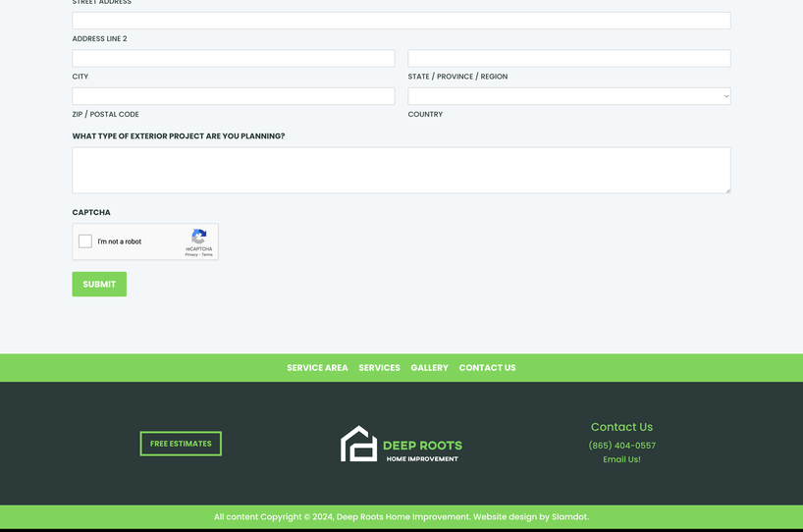Open Services menu item
This screenshot has height=532, width=803.
(x=379, y=368)
